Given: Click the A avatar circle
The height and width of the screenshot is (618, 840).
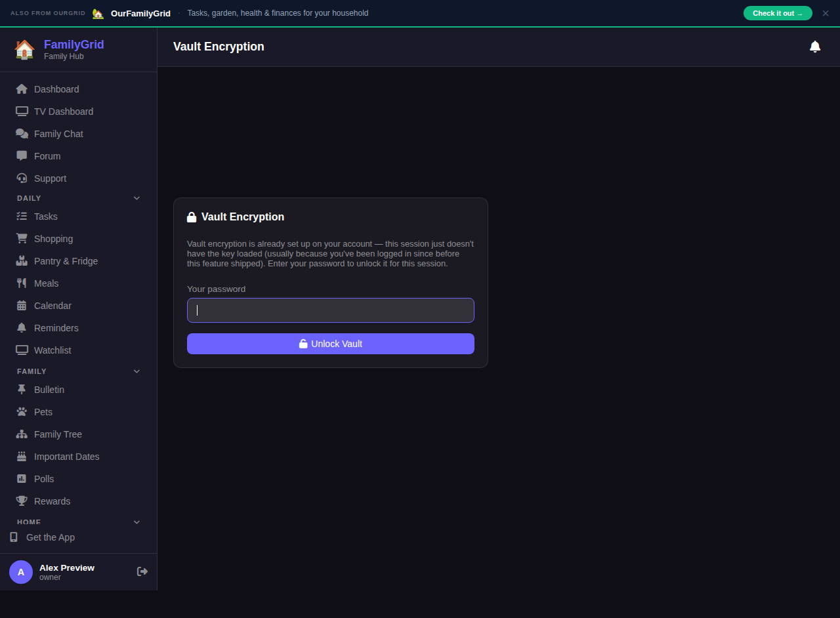Looking at the screenshot, I should point(21,572).
